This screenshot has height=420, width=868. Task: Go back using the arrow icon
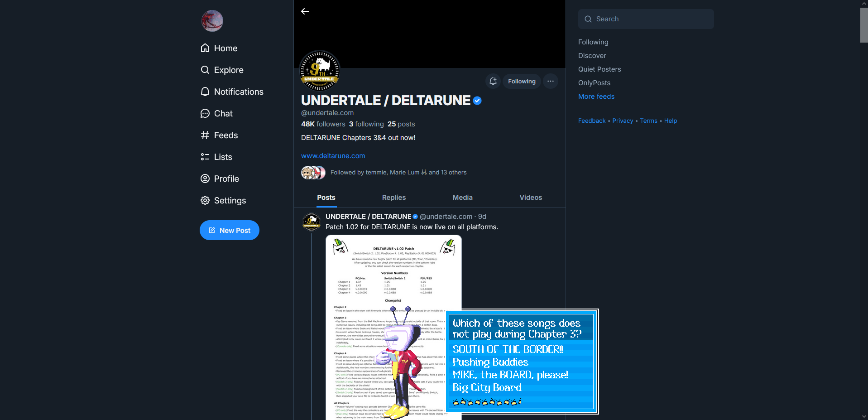pos(305,11)
